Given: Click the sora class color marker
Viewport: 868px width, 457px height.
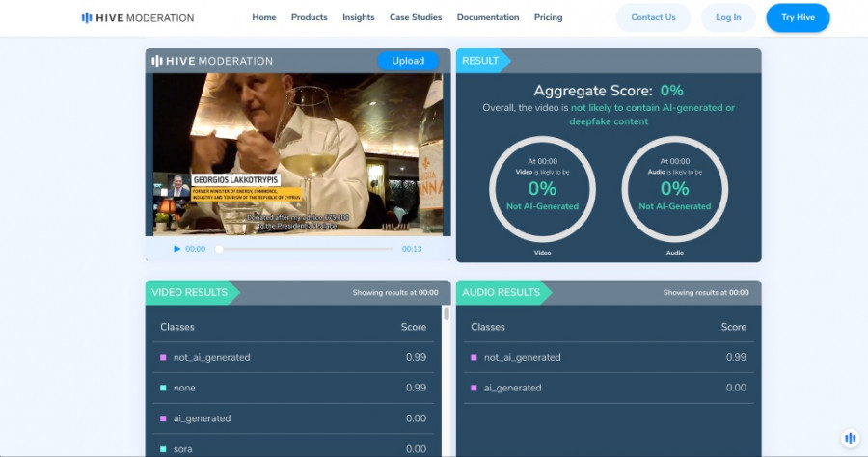Looking at the screenshot, I should [x=164, y=449].
